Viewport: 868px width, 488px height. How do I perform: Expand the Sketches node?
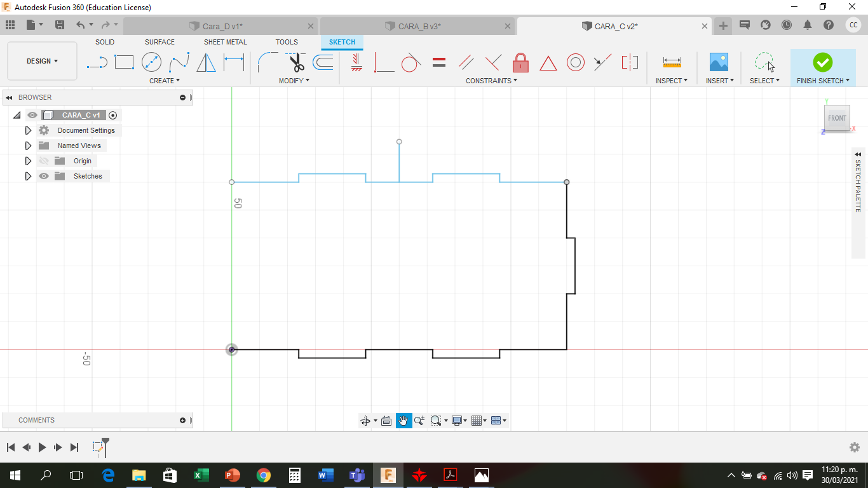click(x=28, y=176)
